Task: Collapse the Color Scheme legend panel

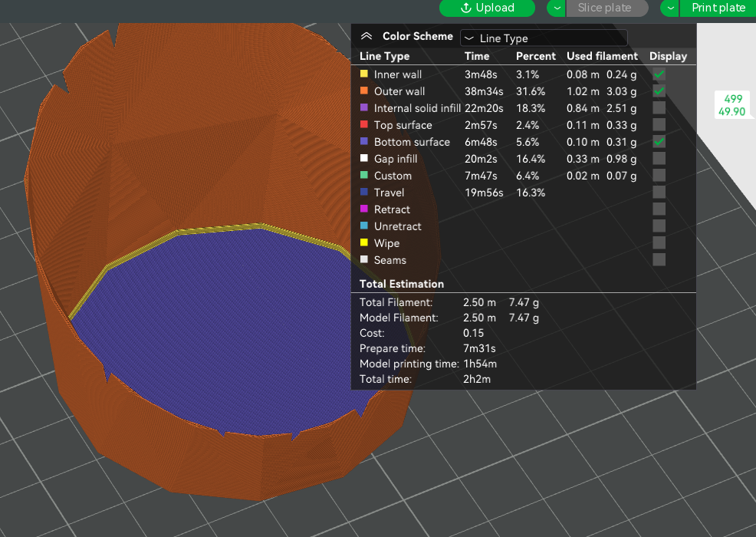Action: pyautogui.click(x=366, y=37)
